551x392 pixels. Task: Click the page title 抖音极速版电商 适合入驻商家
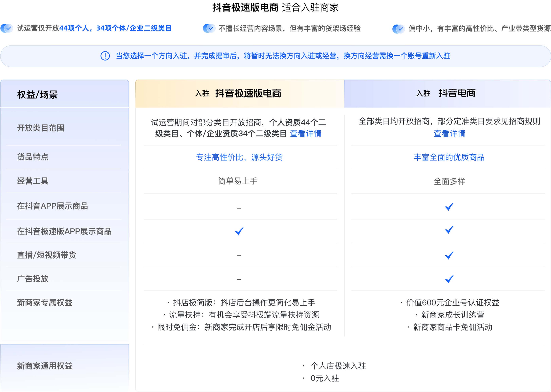point(275,8)
